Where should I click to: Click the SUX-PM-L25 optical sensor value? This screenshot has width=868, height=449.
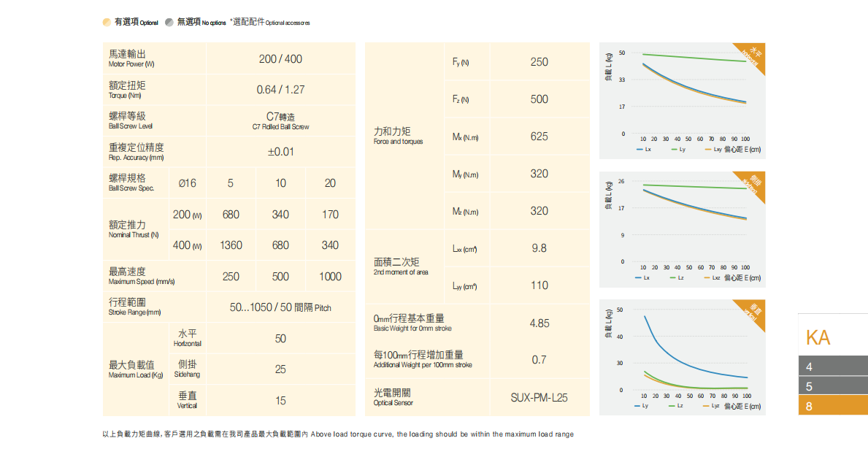539,398
